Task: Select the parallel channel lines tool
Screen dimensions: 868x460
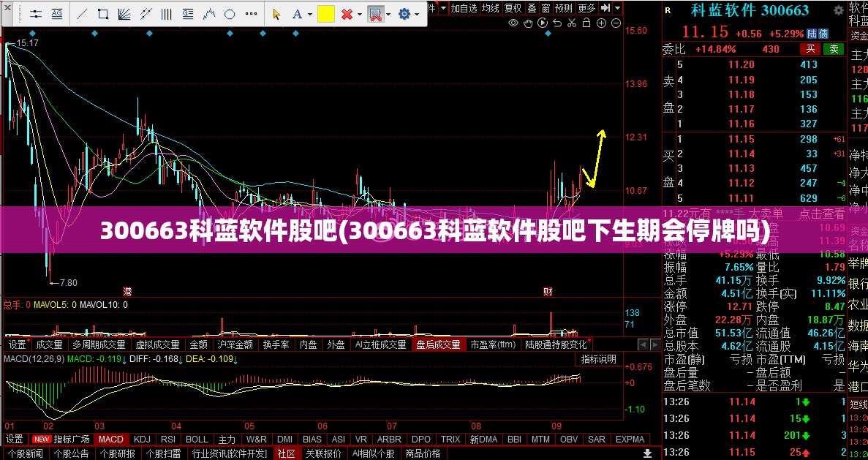Action: tap(146, 14)
